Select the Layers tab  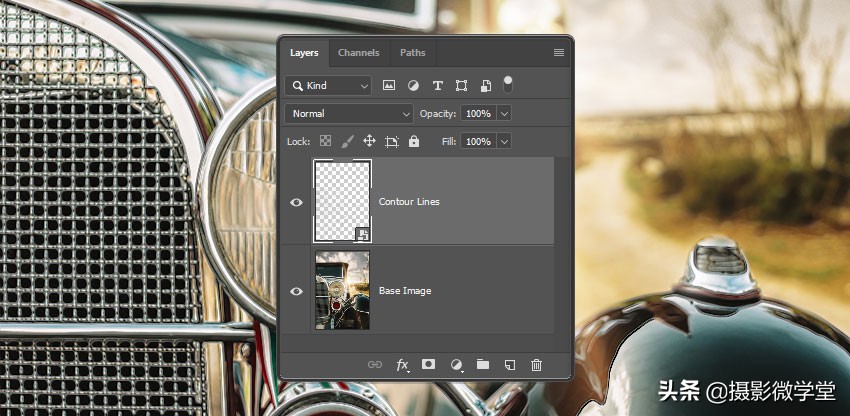pos(304,53)
